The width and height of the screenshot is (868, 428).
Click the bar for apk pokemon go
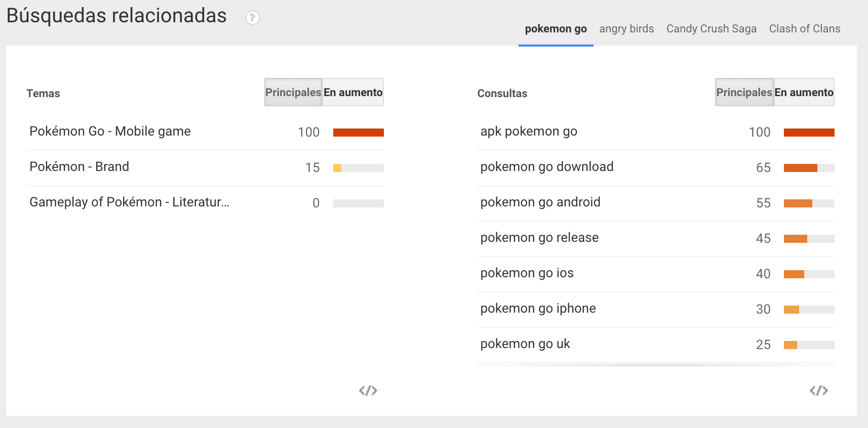[x=809, y=133]
